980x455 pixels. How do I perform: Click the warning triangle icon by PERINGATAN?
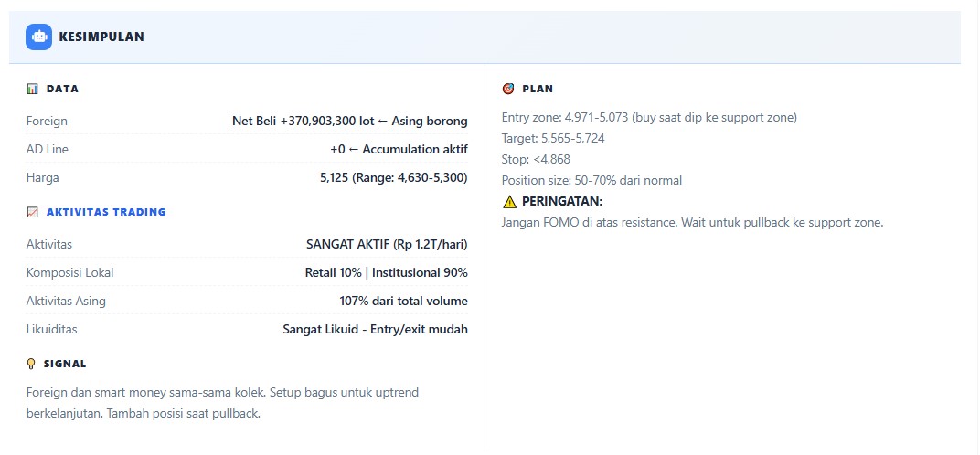pos(509,202)
